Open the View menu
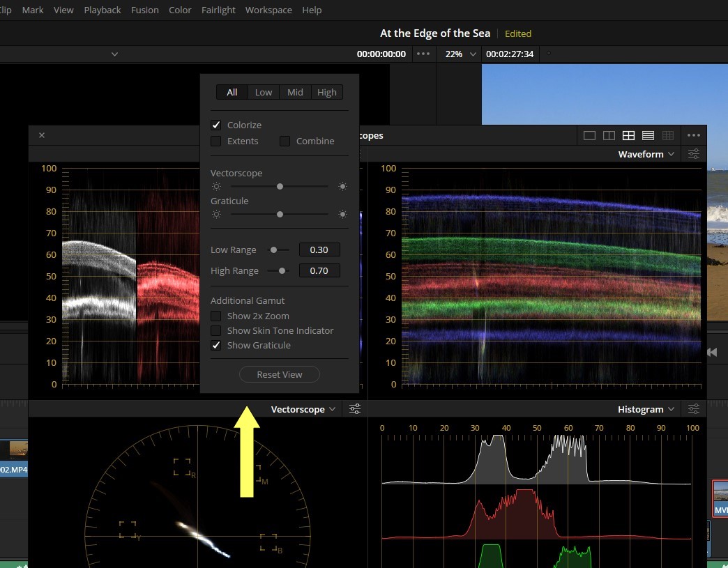 point(63,10)
